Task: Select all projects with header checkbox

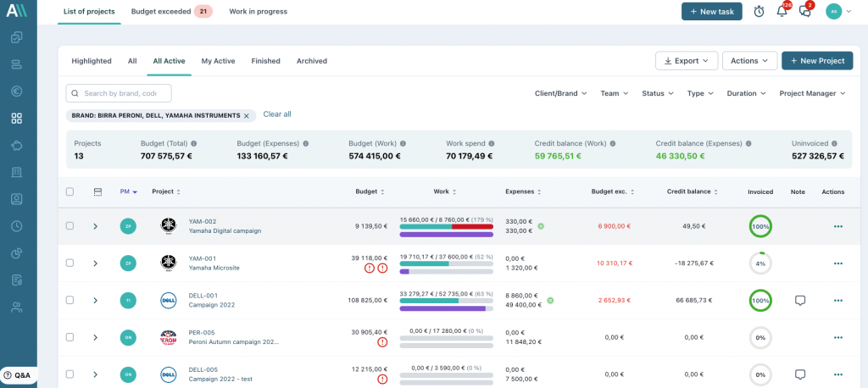Action: click(70, 191)
